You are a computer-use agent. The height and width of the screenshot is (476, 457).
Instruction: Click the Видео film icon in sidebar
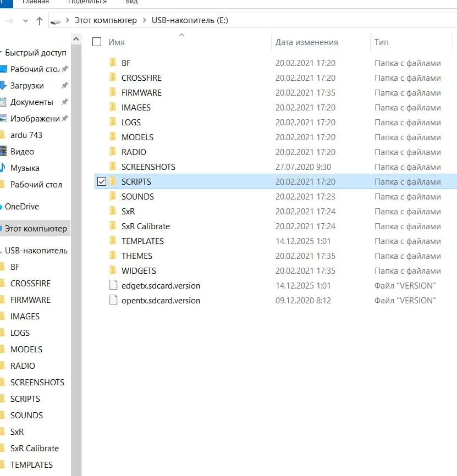click(x=3, y=151)
